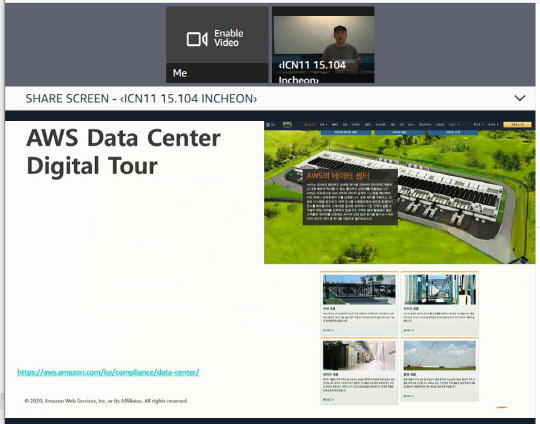
Task: Click the AWS Data Center Digital Tour title
Action: [x=123, y=152]
